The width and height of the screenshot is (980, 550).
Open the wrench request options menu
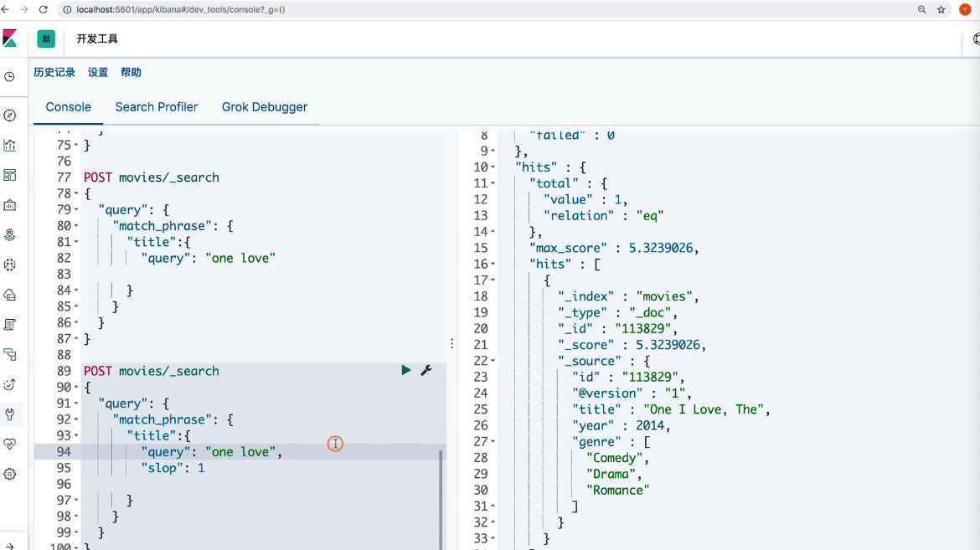[x=426, y=370]
